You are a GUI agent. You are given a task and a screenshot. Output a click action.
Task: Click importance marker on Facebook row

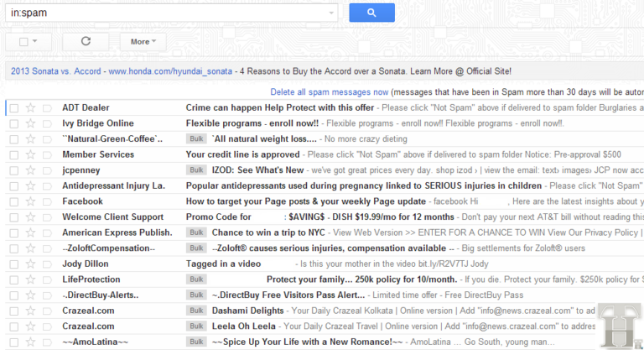click(47, 202)
